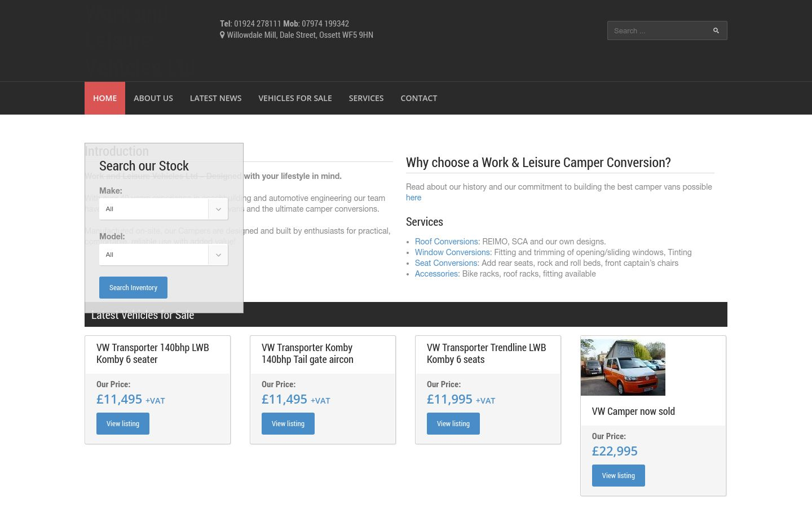Open the Home menu item

tap(105, 98)
